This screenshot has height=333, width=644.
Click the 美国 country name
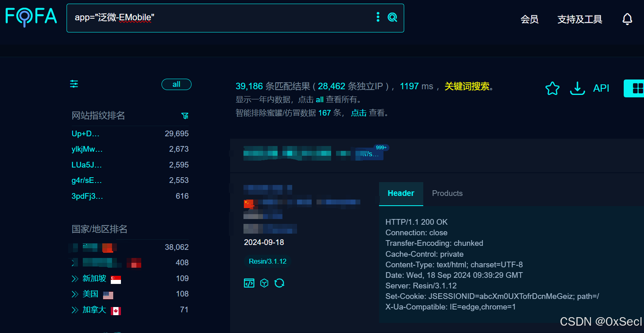[90, 294]
